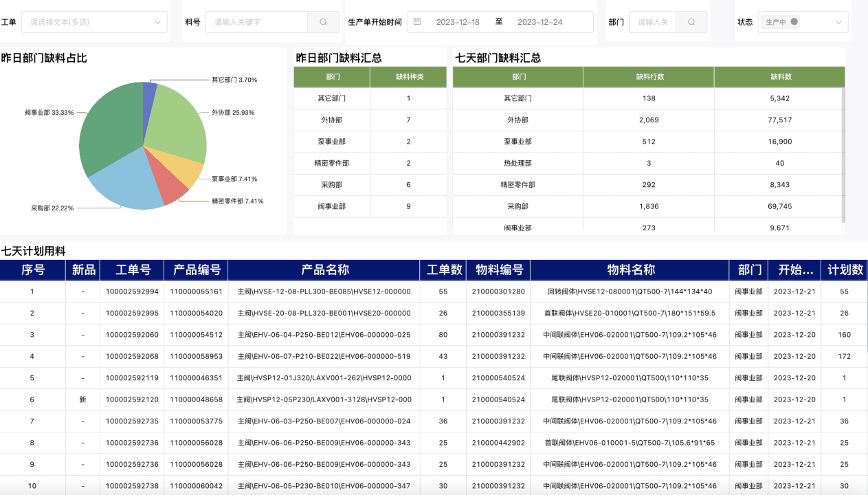
Task: Click 缺料数 column header
Action: tap(779, 77)
